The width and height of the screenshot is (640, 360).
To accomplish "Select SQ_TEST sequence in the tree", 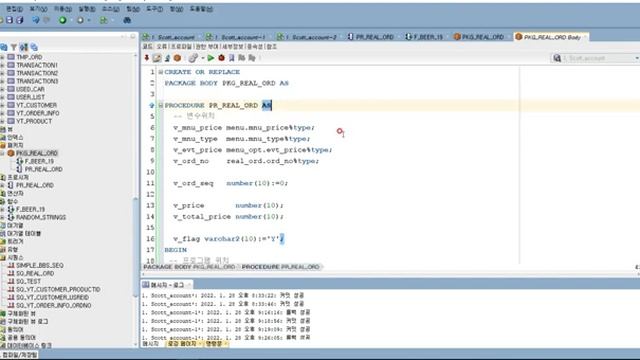I will pos(29,282).
